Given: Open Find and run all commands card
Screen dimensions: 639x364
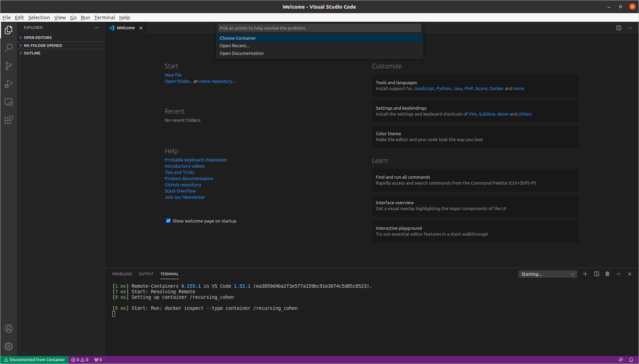Looking at the screenshot, I should [x=475, y=180].
